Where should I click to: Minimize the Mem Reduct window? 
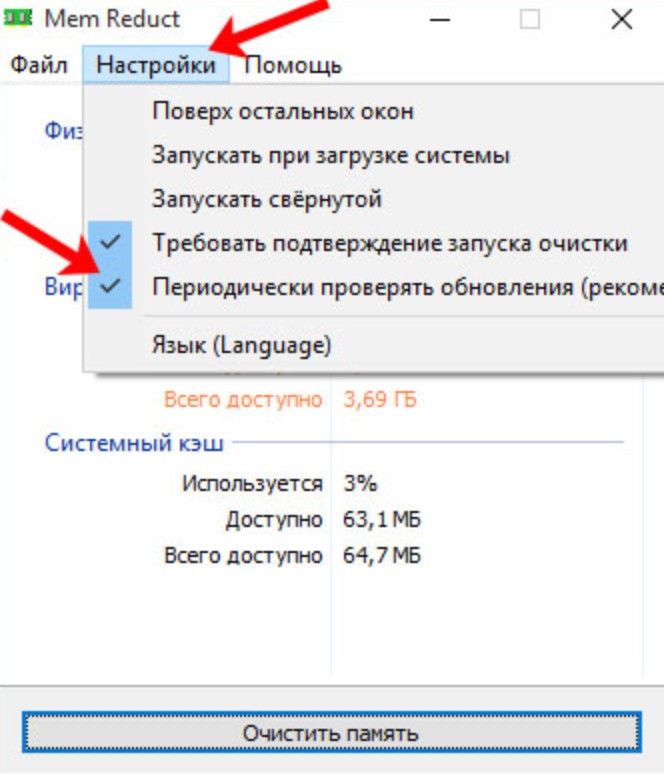click(440, 20)
